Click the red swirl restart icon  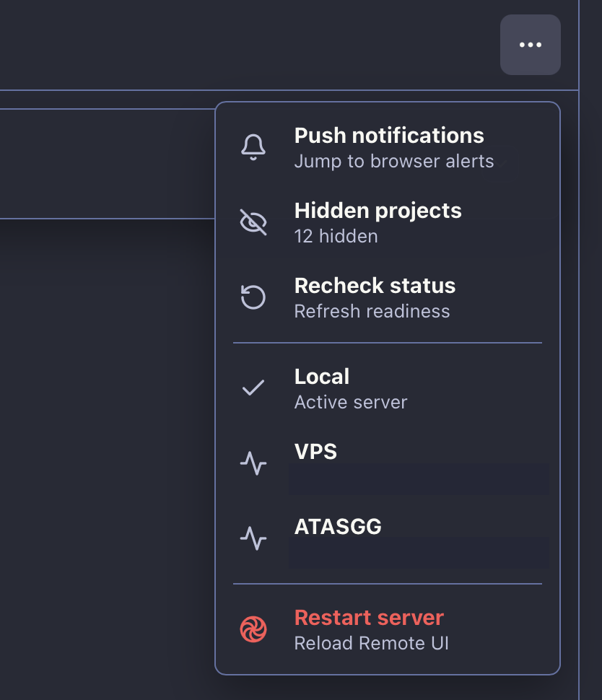[253, 629]
